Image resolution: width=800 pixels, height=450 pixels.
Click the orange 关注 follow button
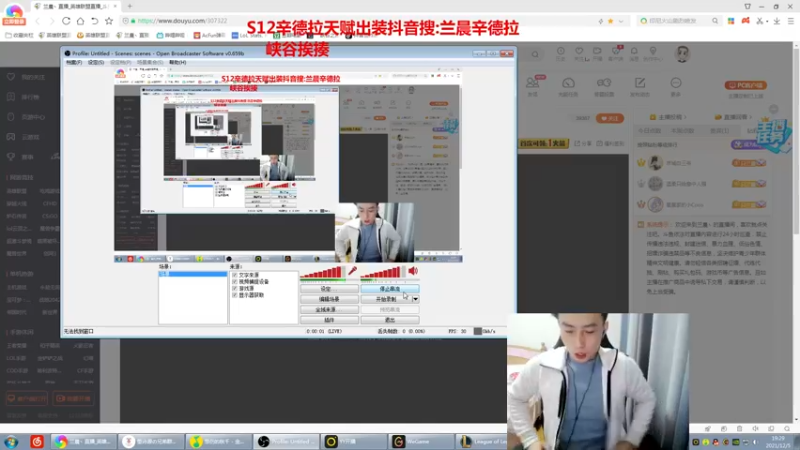[610, 118]
